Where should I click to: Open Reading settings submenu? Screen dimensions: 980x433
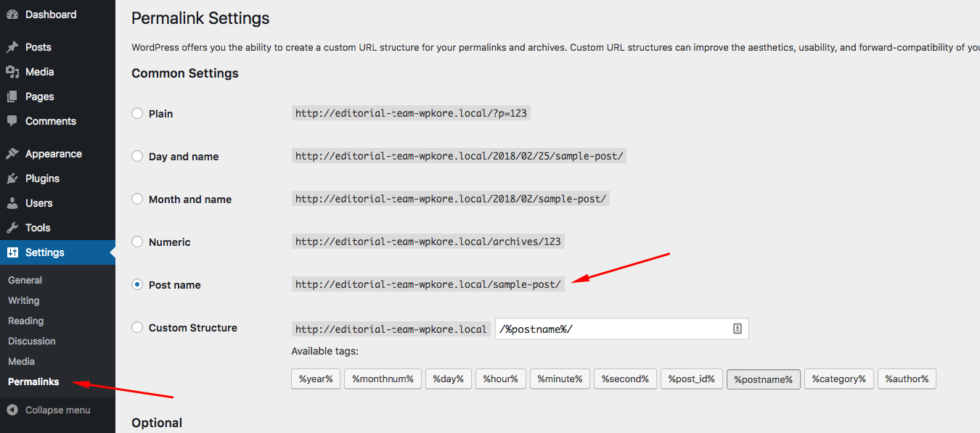pos(25,321)
